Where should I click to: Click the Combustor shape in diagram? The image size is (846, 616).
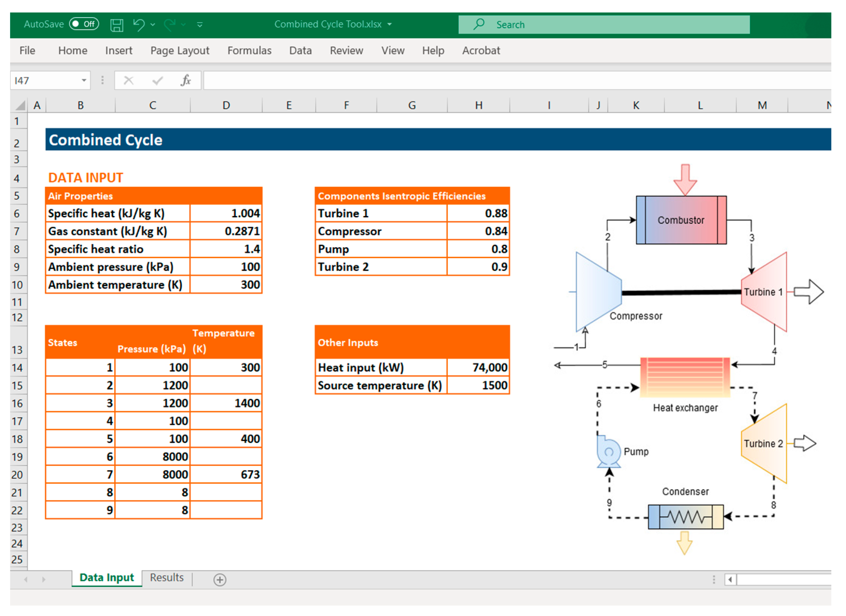[681, 220]
